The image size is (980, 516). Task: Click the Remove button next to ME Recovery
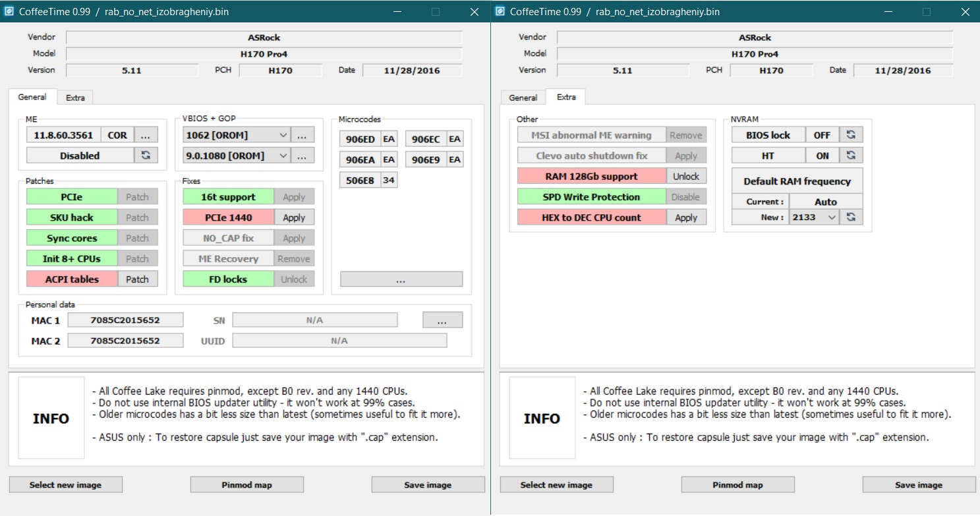294,258
